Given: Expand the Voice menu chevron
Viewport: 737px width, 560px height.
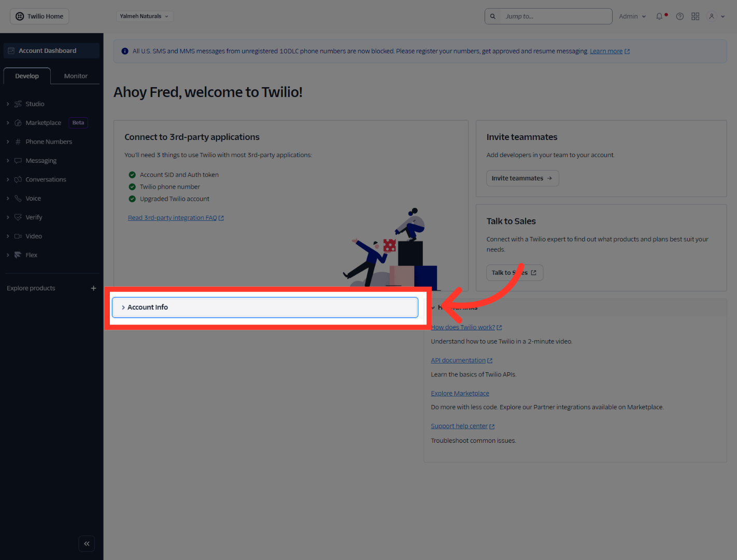Looking at the screenshot, I should click(x=8, y=199).
